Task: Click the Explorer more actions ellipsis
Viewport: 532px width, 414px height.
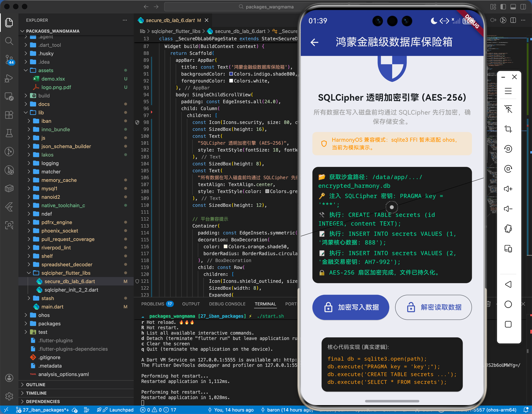Action: coord(125,20)
